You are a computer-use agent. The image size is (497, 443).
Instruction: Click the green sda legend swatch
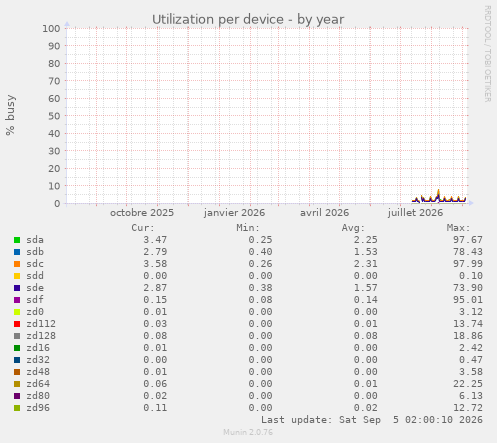(x=17, y=240)
